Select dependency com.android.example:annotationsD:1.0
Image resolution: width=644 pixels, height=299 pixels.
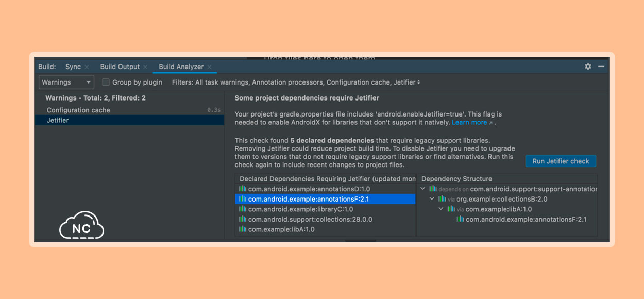[x=326, y=189]
